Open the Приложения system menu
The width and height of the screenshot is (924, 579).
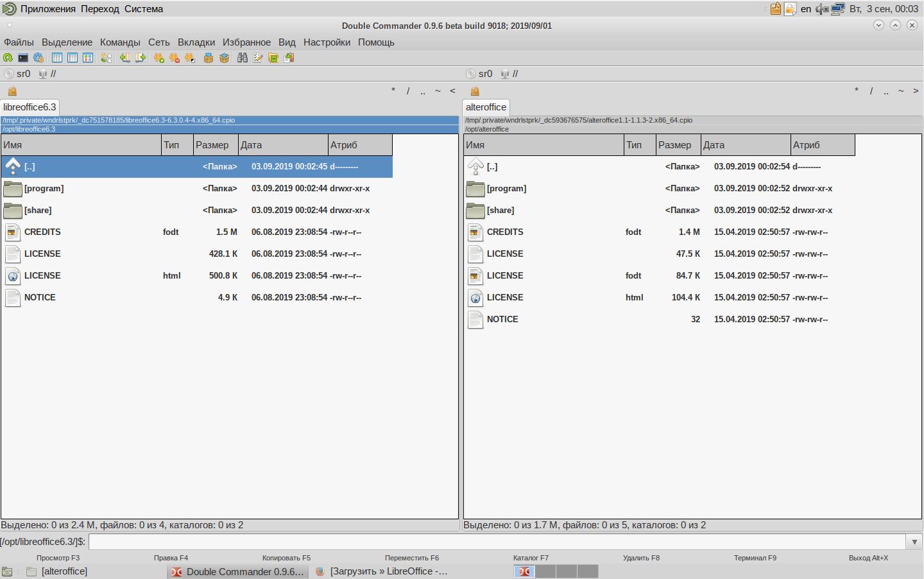[x=48, y=9]
